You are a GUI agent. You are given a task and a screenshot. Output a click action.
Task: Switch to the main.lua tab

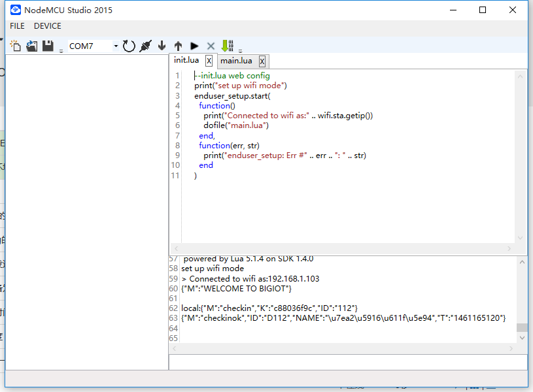(236, 61)
